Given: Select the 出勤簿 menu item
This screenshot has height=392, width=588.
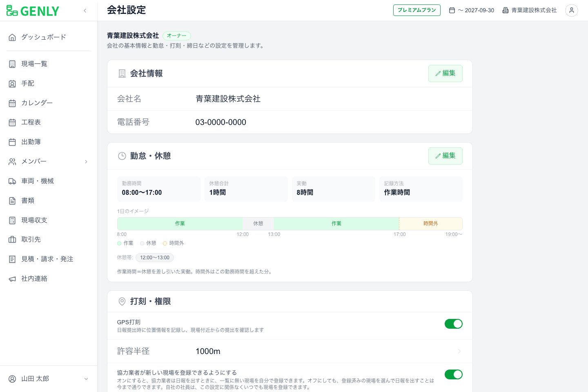Looking at the screenshot, I should point(49,142).
